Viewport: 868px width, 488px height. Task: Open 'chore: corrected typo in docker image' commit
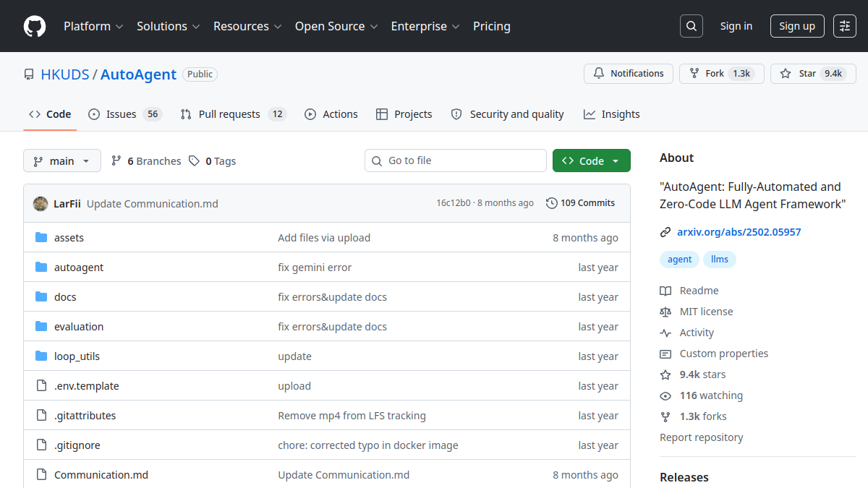368,445
